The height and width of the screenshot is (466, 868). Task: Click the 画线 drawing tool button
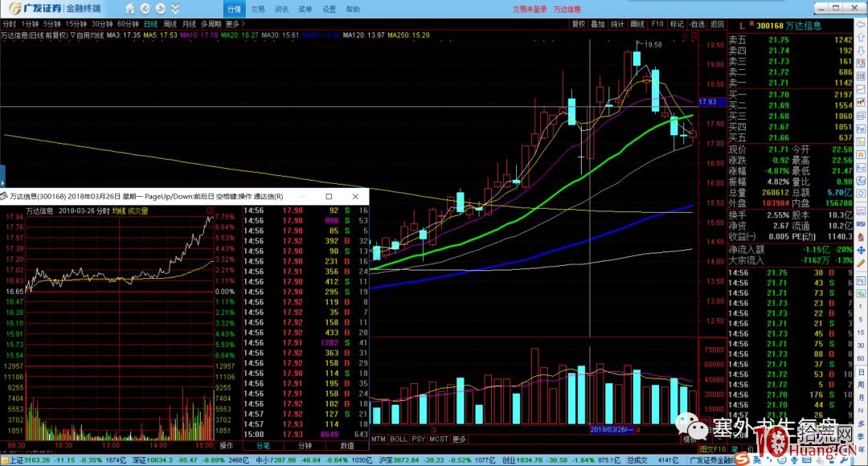[637, 24]
